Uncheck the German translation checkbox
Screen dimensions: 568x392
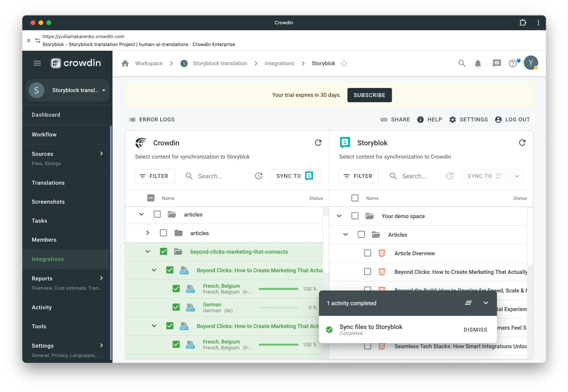point(176,307)
